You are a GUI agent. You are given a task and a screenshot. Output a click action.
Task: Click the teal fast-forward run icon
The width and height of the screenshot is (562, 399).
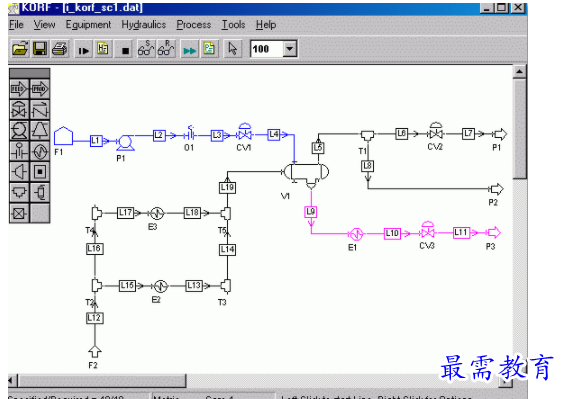point(189,51)
